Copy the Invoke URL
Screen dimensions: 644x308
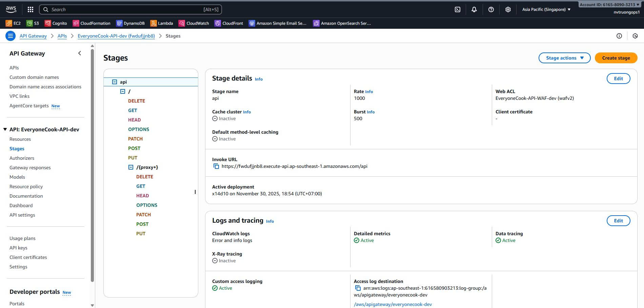[216, 166]
